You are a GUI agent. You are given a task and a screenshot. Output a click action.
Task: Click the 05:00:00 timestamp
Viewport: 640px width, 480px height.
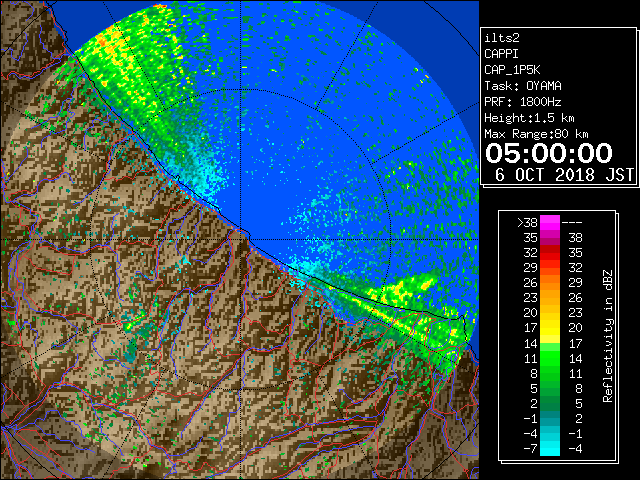tap(549, 153)
